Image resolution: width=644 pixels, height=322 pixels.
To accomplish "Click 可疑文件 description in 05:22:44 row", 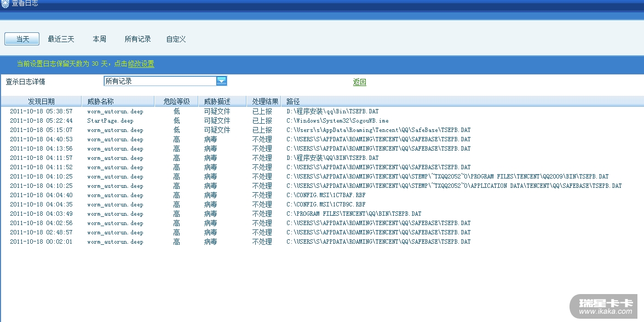I will [217, 120].
